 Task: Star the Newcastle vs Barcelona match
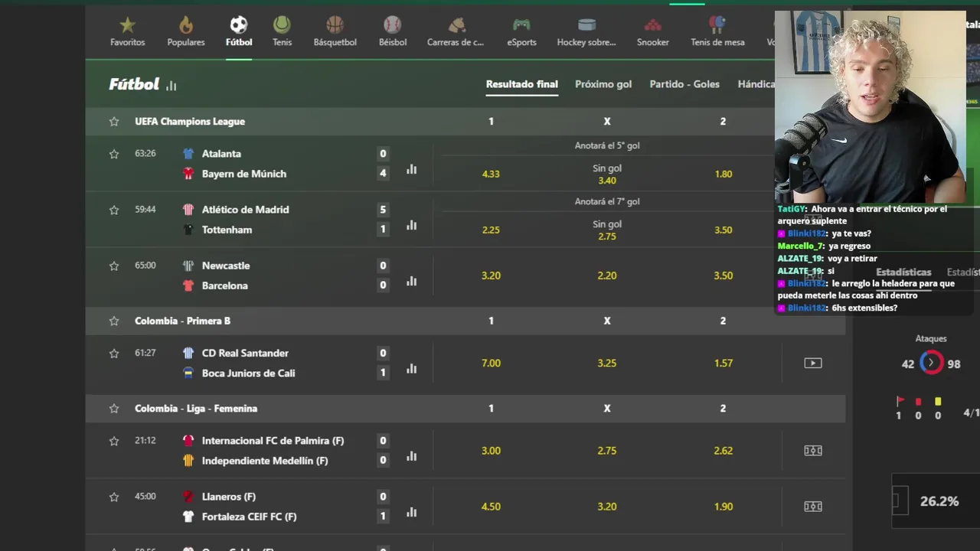[x=114, y=266]
